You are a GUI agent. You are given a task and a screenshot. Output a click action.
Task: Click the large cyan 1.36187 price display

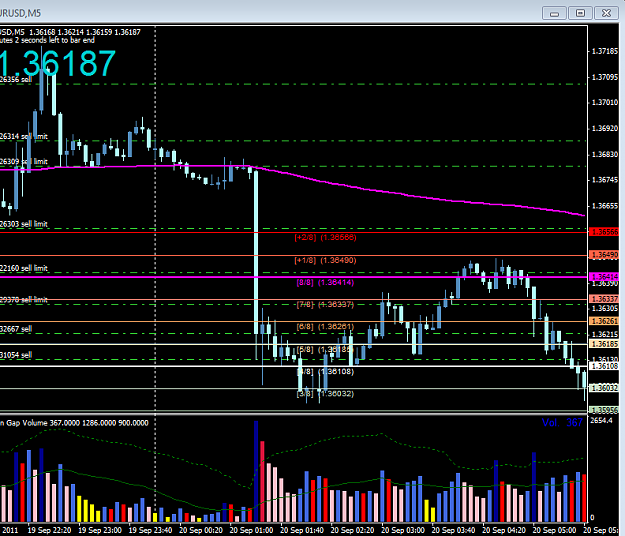coord(58,63)
